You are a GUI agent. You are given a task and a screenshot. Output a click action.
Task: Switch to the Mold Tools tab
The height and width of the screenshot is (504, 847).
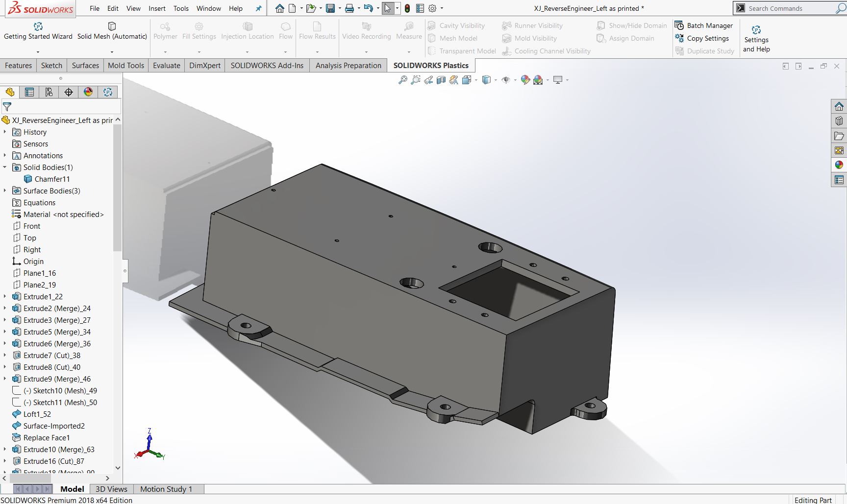click(x=126, y=66)
